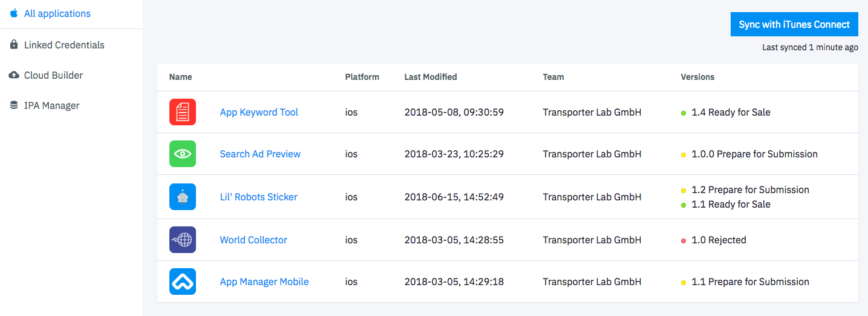
Task: Open the App Keyword Tool link
Action: click(259, 112)
